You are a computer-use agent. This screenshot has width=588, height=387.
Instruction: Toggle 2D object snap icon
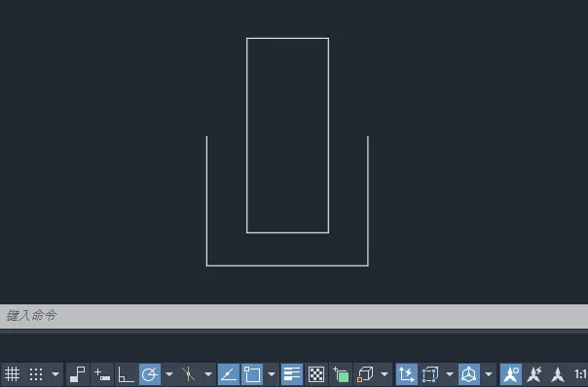tap(252, 374)
